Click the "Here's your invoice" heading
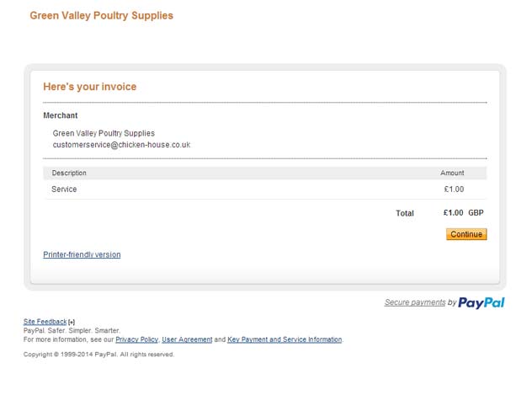Screen dimensions: 532x406 coord(89,87)
